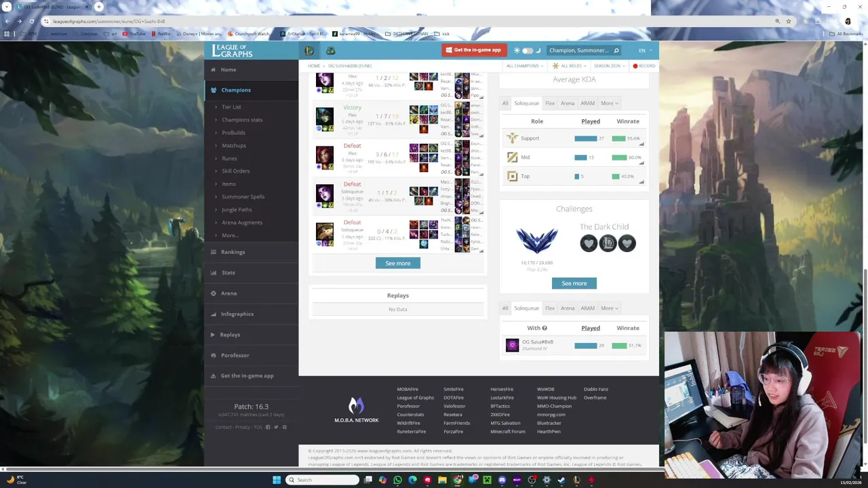Open Rankings in sidebar
The width and height of the screenshot is (868, 488).
[233, 252]
